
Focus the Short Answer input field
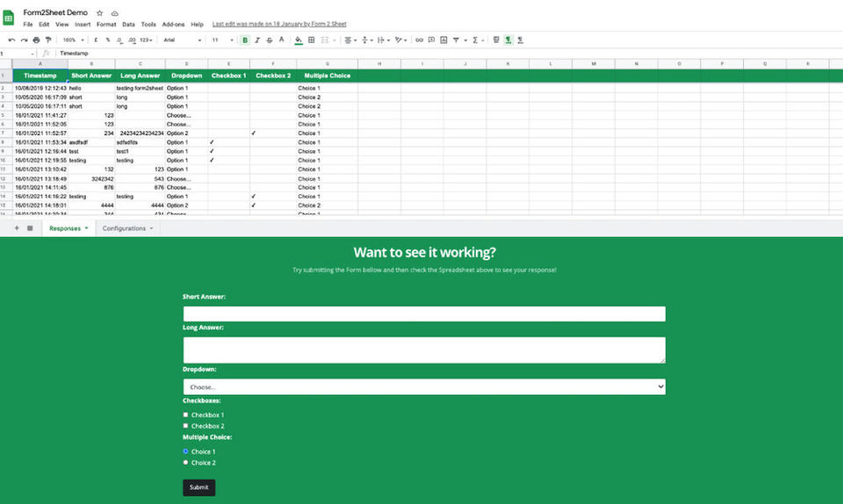(x=424, y=313)
